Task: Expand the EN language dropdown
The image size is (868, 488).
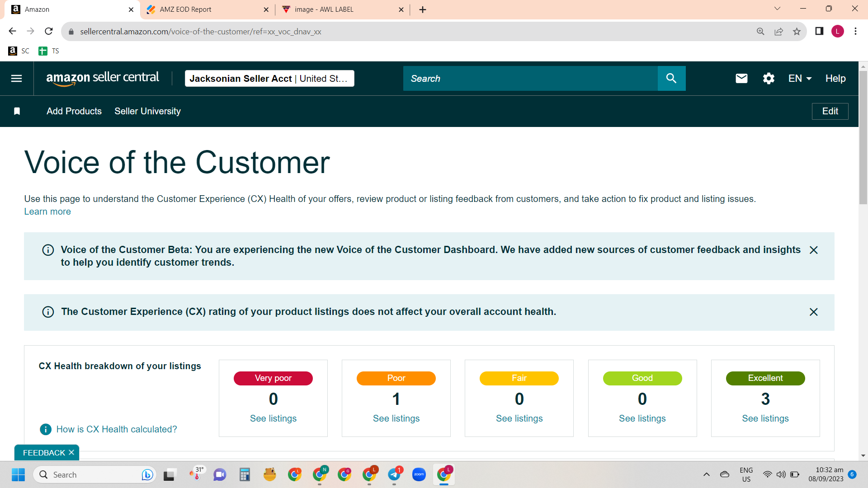Action: click(800, 79)
